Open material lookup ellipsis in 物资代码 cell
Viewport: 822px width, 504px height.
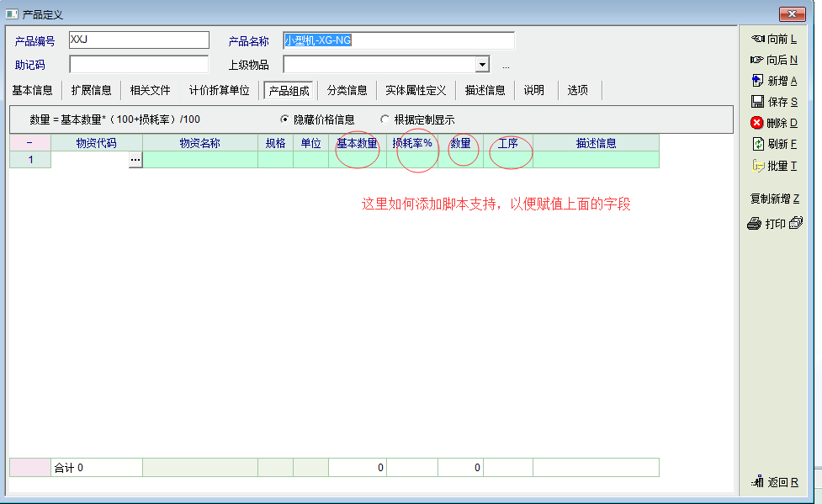(x=135, y=160)
